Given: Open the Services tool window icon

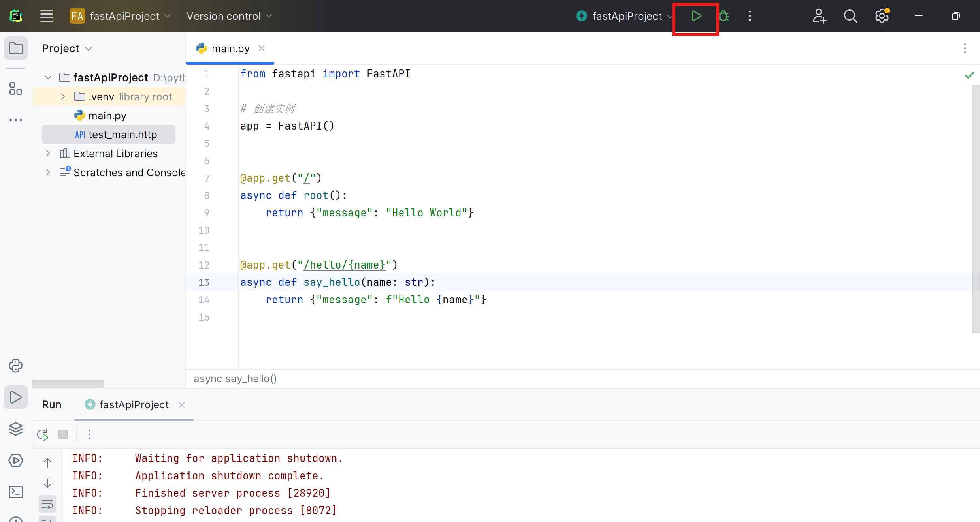Looking at the screenshot, I should coord(16,460).
